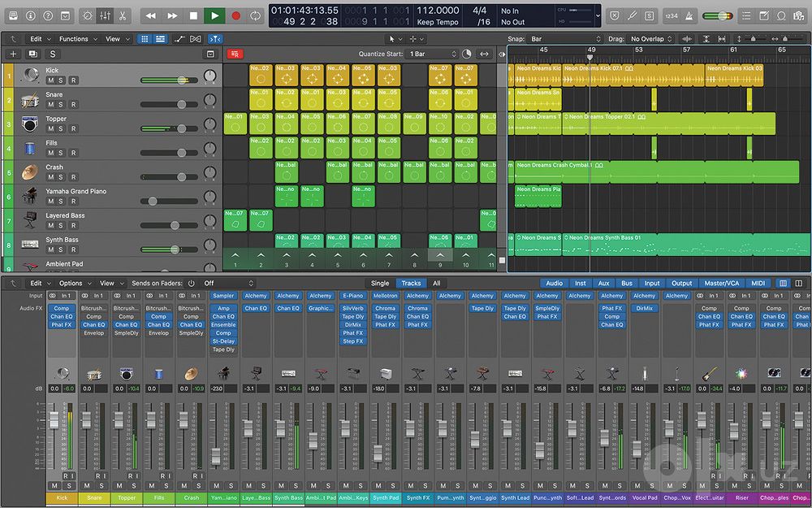
Task: Click the Audio channel filter button in the mixer
Action: click(x=554, y=284)
